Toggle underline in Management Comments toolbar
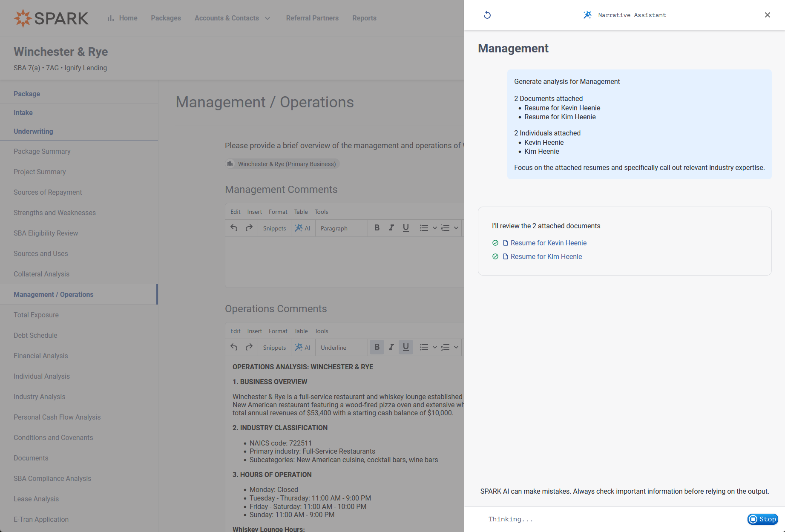The image size is (785, 532). pyautogui.click(x=406, y=228)
